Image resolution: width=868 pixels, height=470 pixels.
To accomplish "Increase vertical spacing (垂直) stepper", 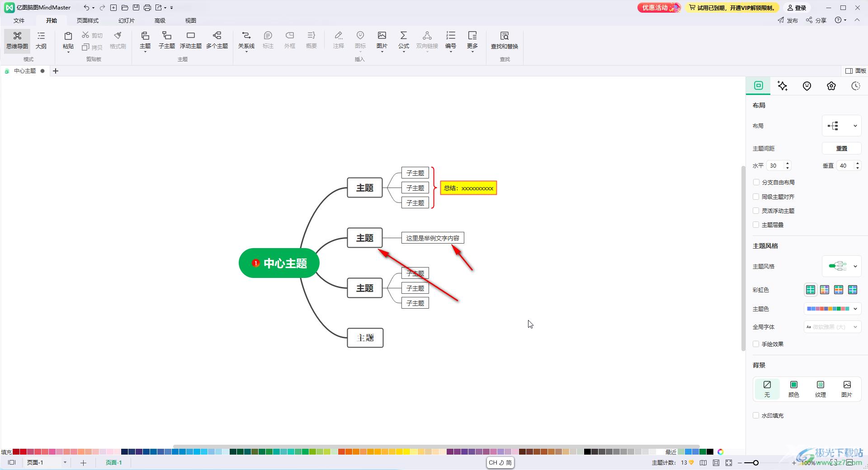I will tap(857, 163).
